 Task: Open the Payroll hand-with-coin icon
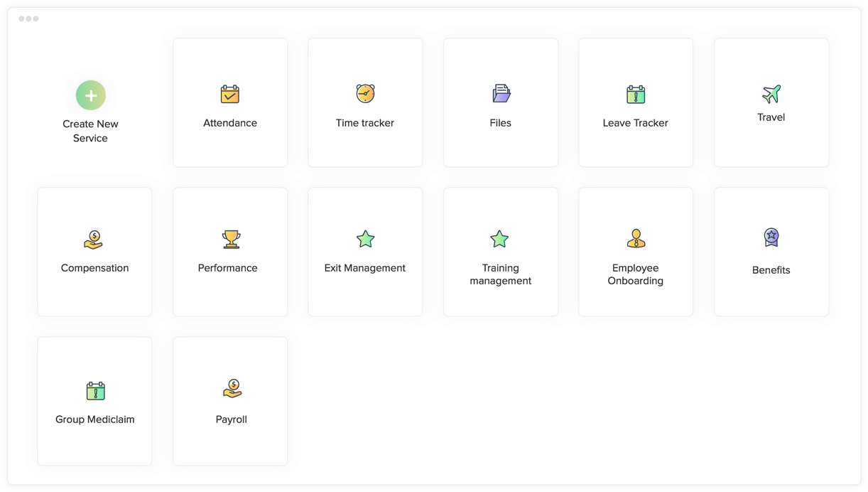point(232,388)
